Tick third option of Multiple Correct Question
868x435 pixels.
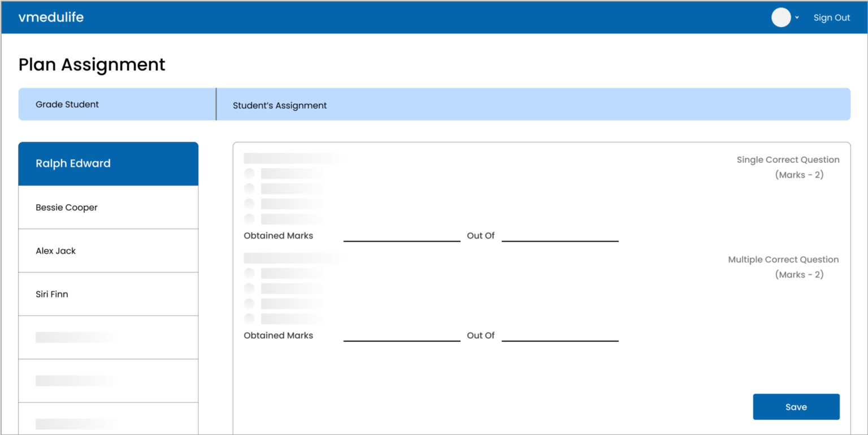click(x=249, y=303)
